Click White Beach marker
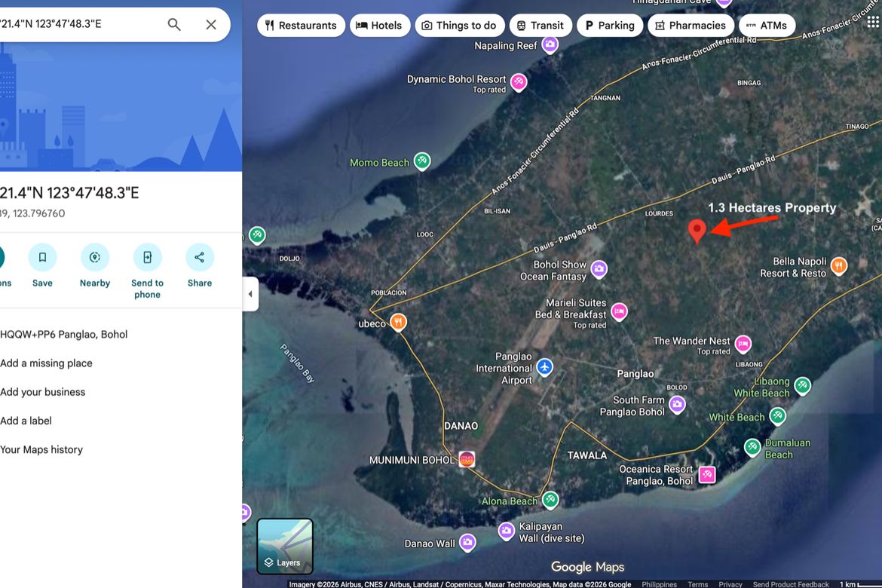This screenshot has height=588, width=882. (x=777, y=416)
